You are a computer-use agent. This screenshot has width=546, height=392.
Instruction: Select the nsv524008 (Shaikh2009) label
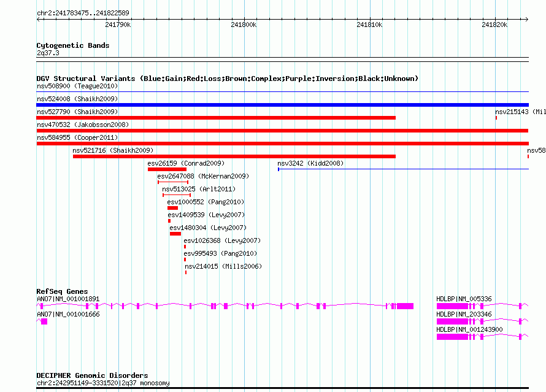pos(77,99)
